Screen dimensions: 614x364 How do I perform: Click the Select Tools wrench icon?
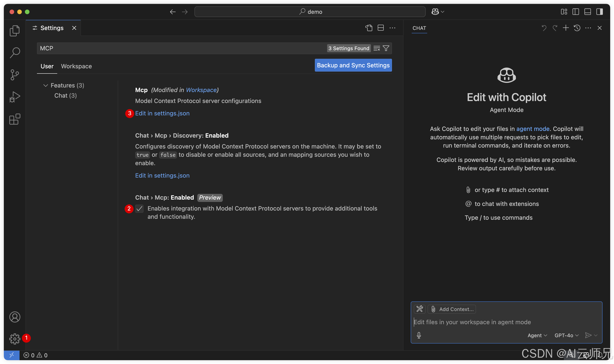tap(420, 309)
